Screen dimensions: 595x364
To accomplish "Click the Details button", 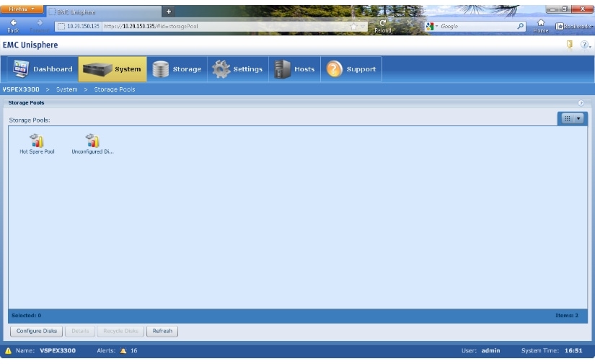I will [80, 331].
